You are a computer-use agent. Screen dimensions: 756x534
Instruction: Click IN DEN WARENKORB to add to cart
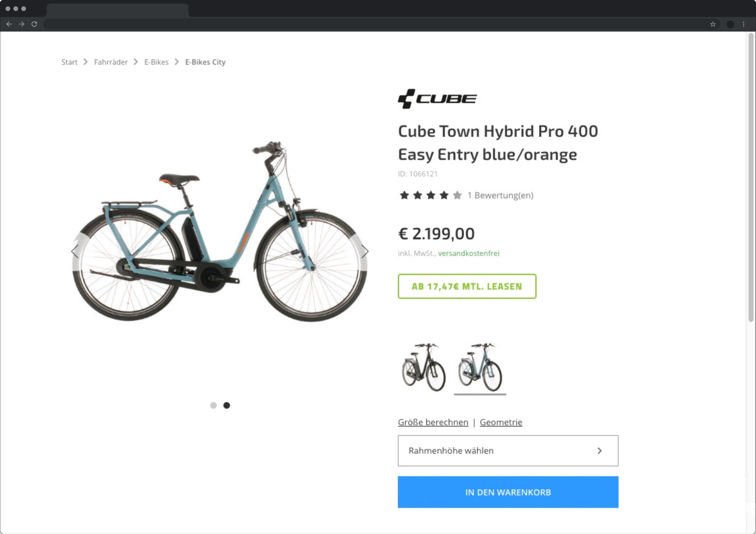coord(508,492)
